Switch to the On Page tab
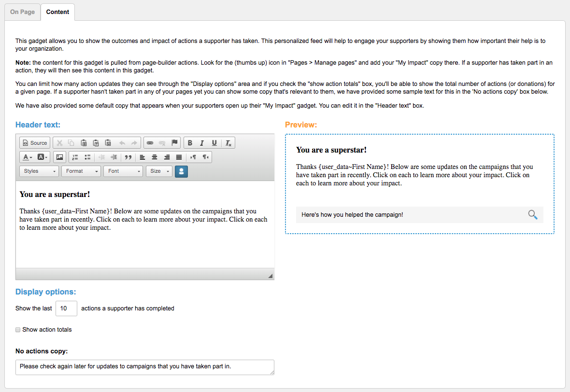 pos(22,12)
